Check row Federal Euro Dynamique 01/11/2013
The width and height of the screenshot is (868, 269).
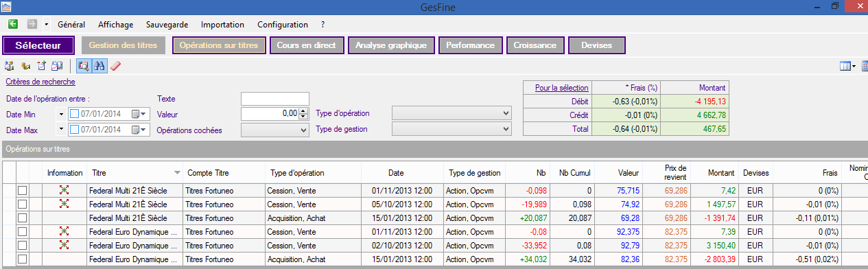click(x=23, y=231)
